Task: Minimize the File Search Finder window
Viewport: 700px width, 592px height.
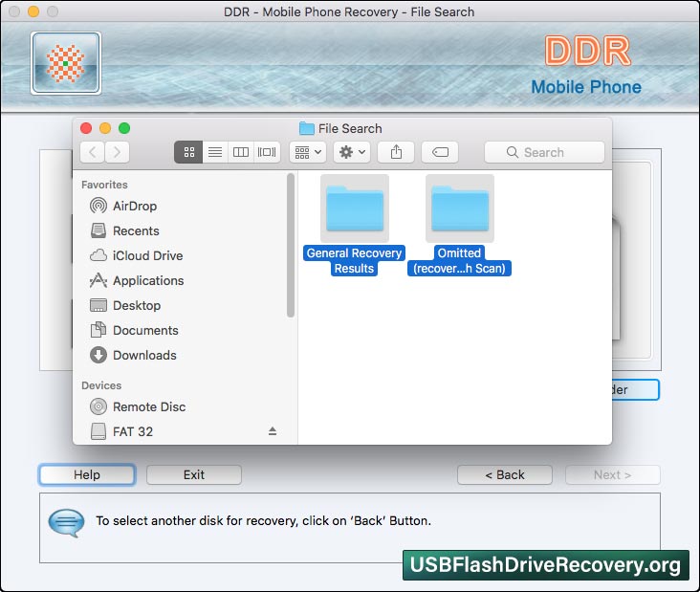Action: pyautogui.click(x=105, y=128)
